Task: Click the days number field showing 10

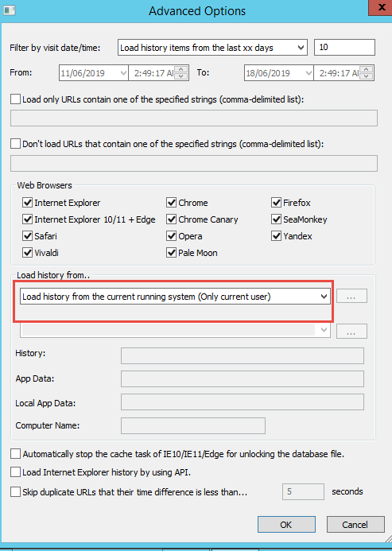Action: click(344, 47)
